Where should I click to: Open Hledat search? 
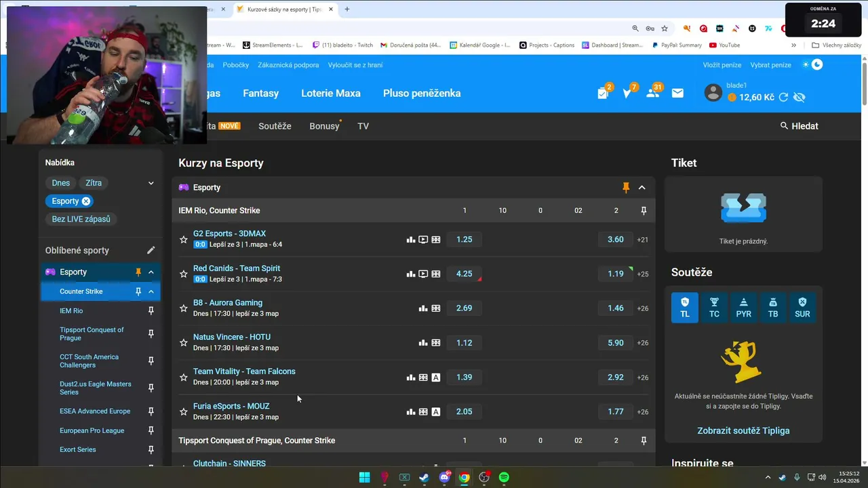click(799, 126)
